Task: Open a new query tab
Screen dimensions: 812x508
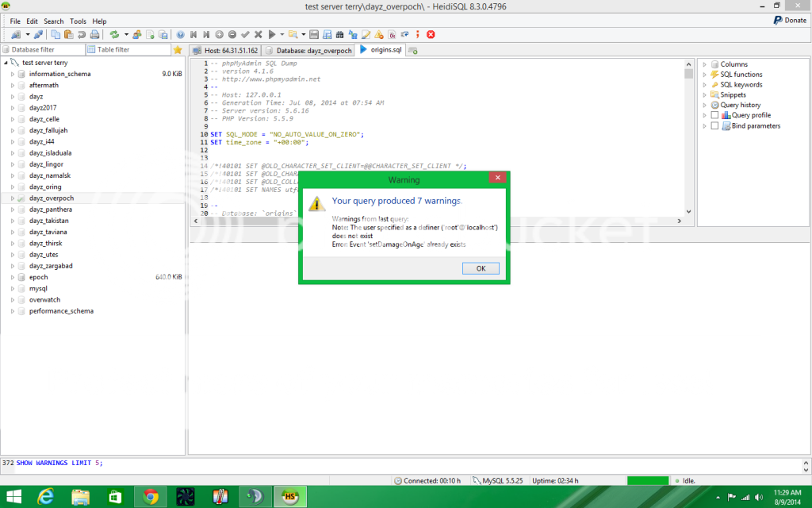Action: (412, 50)
